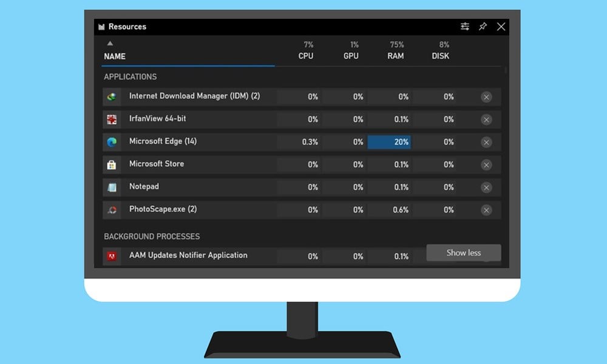The width and height of the screenshot is (607, 364).
Task: Click the Resources title text
Action: (x=127, y=27)
